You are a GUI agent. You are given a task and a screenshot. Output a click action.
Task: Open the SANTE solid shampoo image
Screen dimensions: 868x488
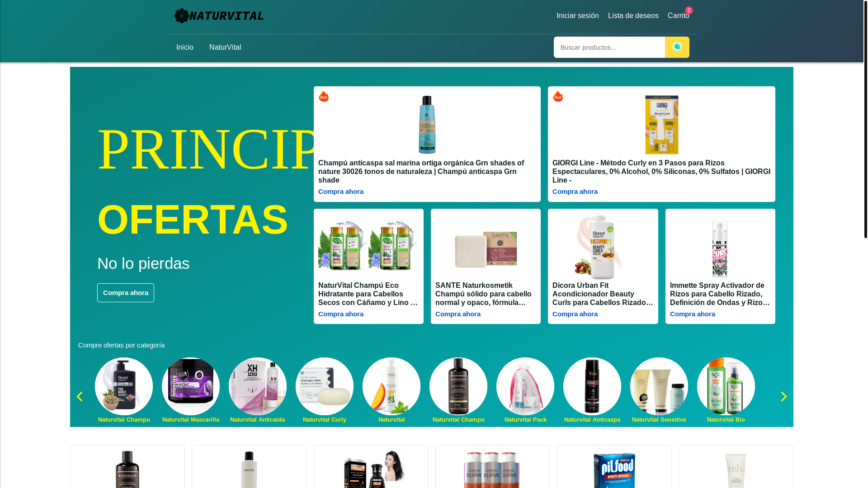tap(486, 249)
